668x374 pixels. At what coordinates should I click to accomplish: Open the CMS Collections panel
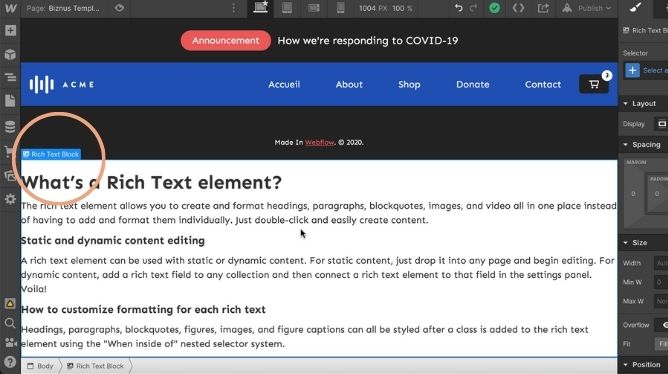click(x=10, y=127)
